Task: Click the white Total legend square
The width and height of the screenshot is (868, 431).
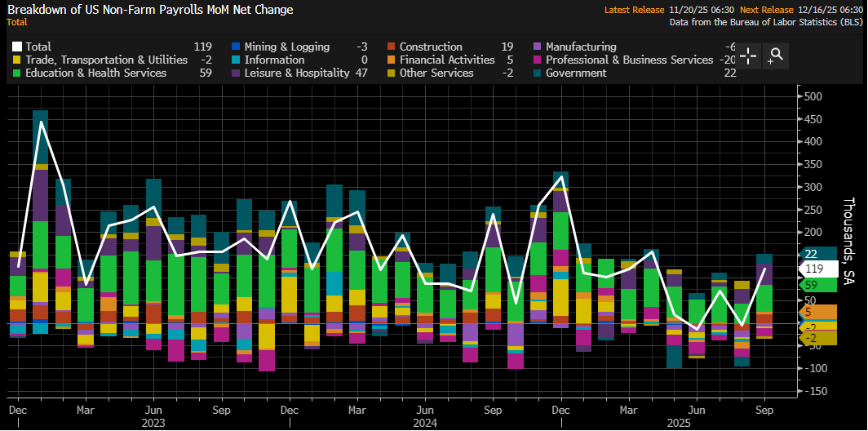Action: [x=18, y=47]
